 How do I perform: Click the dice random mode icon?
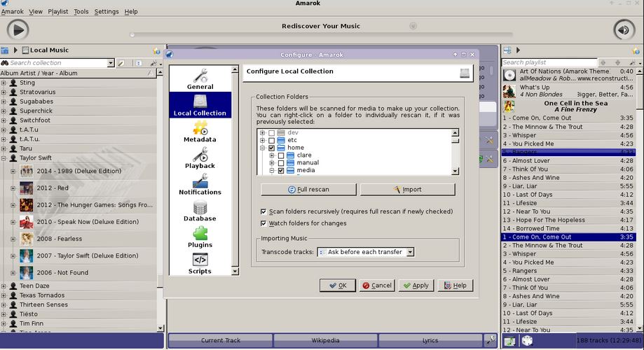coord(527,341)
